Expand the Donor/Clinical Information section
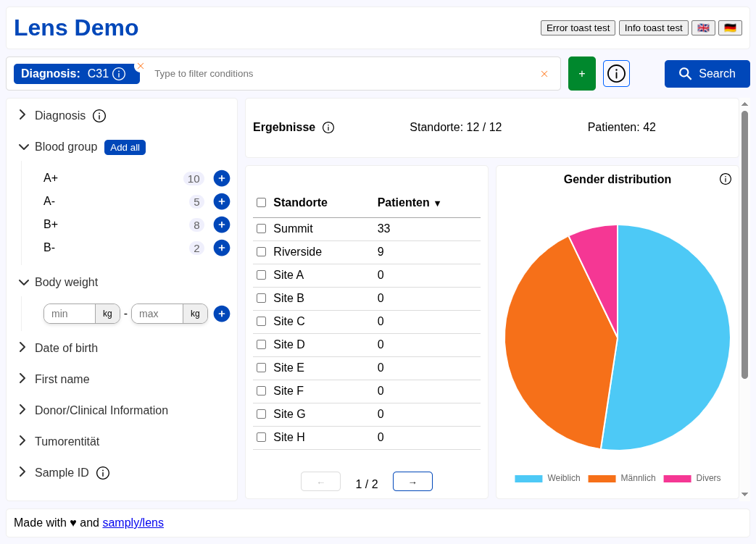 tap(22, 410)
